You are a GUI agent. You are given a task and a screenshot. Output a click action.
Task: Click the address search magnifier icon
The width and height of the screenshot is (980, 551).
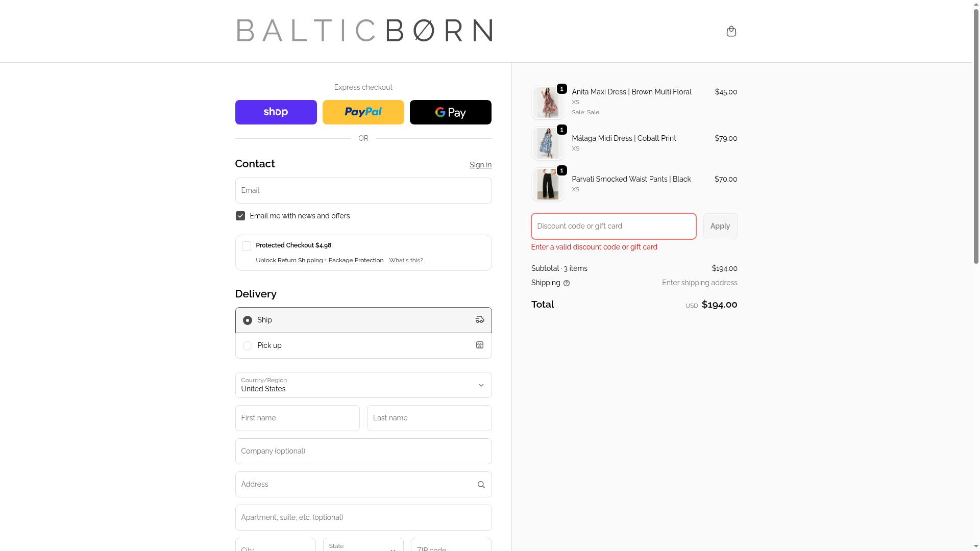coord(481,485)
